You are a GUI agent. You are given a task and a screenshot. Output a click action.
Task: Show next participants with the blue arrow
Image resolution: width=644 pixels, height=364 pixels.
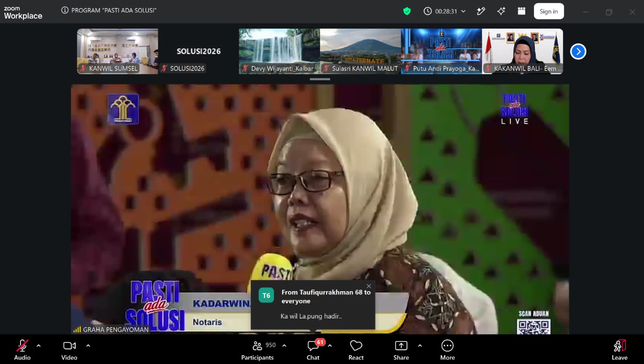tap(578, 51)
